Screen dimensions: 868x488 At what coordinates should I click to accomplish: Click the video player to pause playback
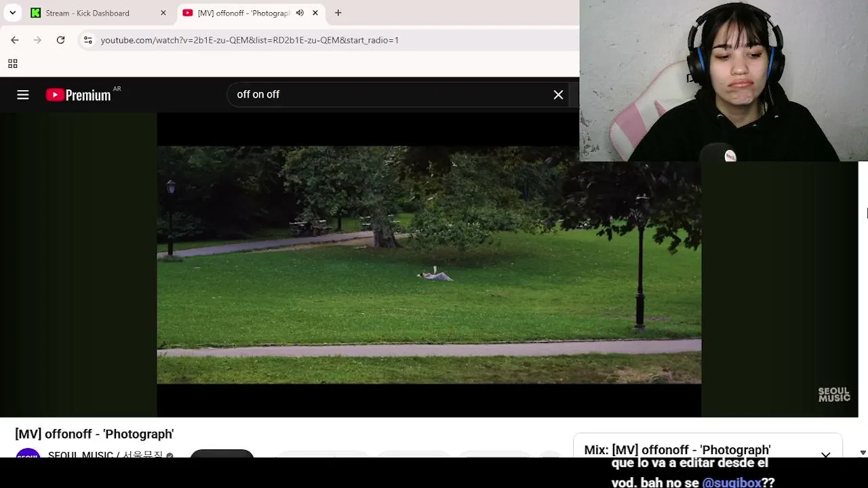click(429, 264)
